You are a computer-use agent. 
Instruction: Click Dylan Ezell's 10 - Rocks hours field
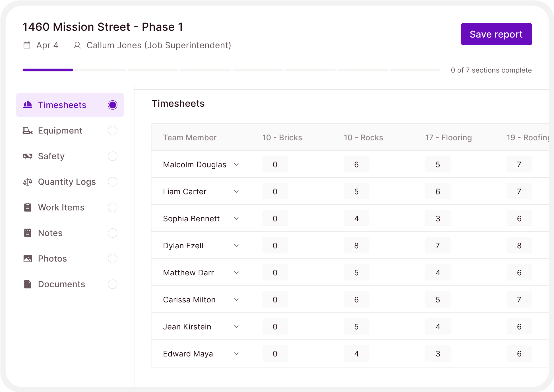(356, 245)
